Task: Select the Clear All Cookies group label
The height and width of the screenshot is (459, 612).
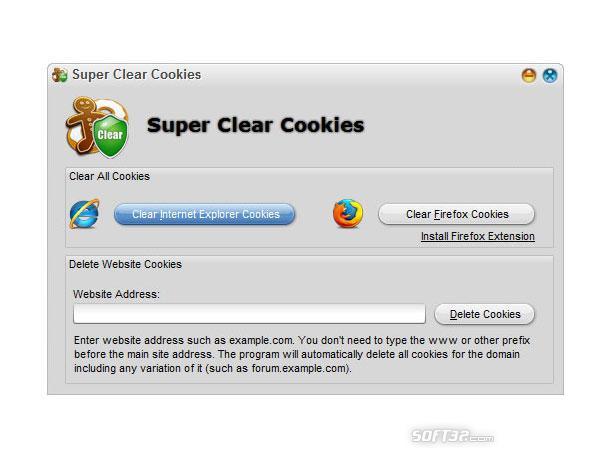Action: pos(109,176)
